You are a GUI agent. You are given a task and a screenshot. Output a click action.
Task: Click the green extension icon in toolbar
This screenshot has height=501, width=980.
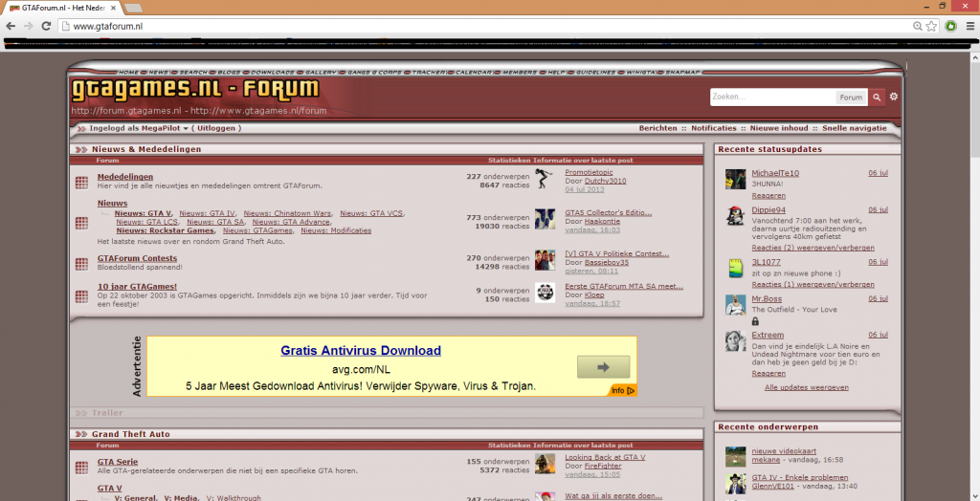tap(950, 26)
